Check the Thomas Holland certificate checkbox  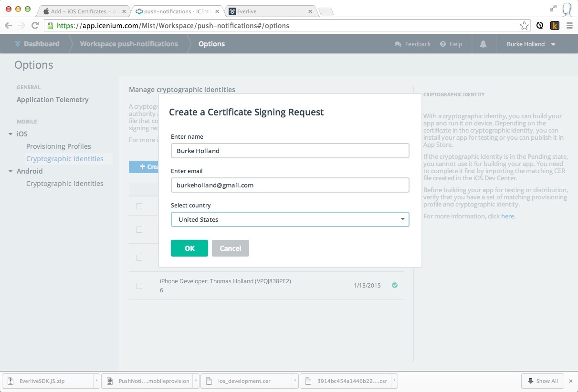coord(139,286)
